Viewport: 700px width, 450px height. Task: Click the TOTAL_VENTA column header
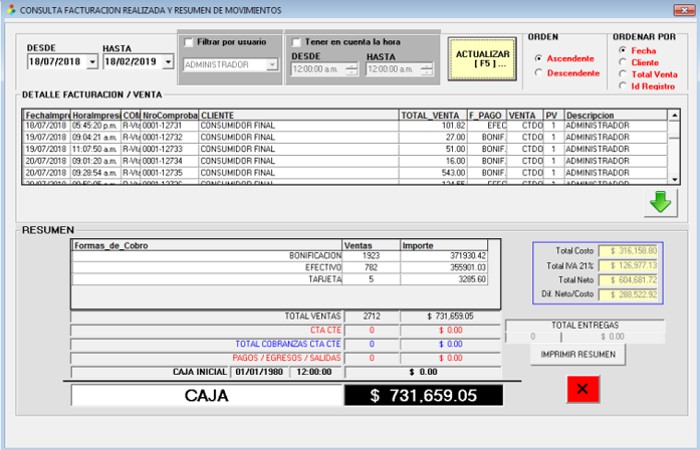pyautogui.click(x=432, y=115)
